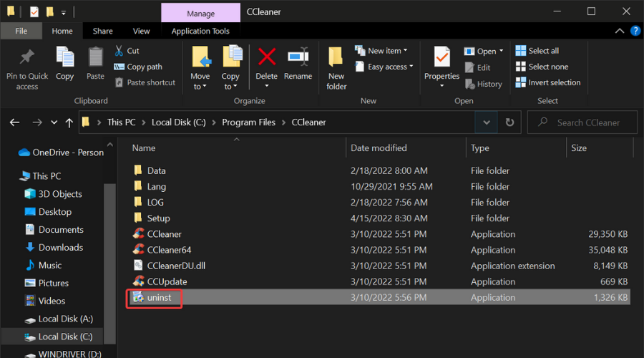Image resolution: width=644 pixels, height=358 pixels.
Task: Go back with the Back arrow
Action: 15,122
